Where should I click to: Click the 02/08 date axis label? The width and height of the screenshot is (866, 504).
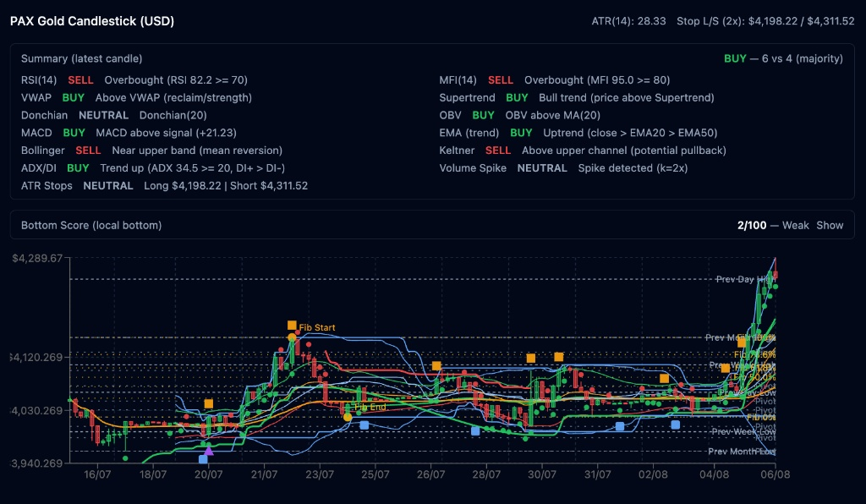pyautogui.click(x=653, y=474)
